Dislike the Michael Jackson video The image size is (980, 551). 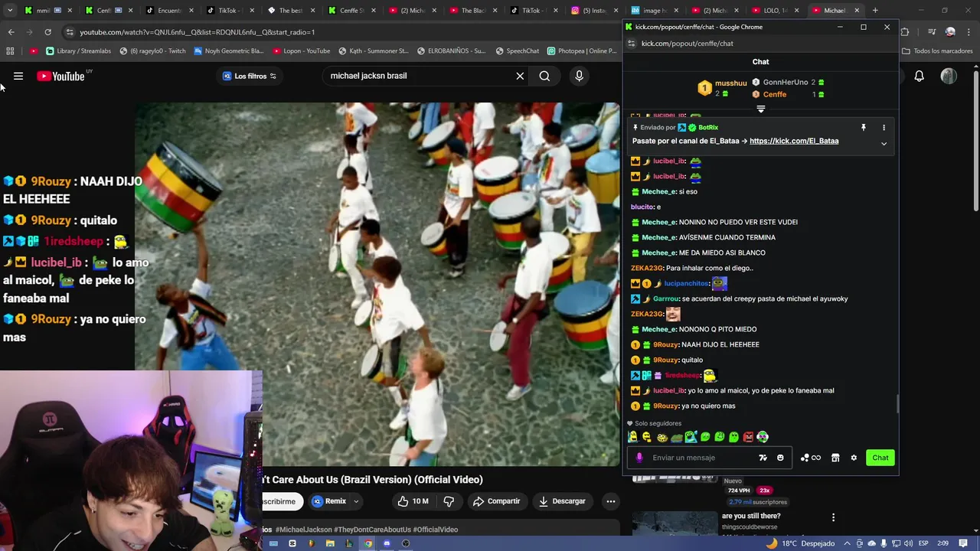click(x=449, y=501)
